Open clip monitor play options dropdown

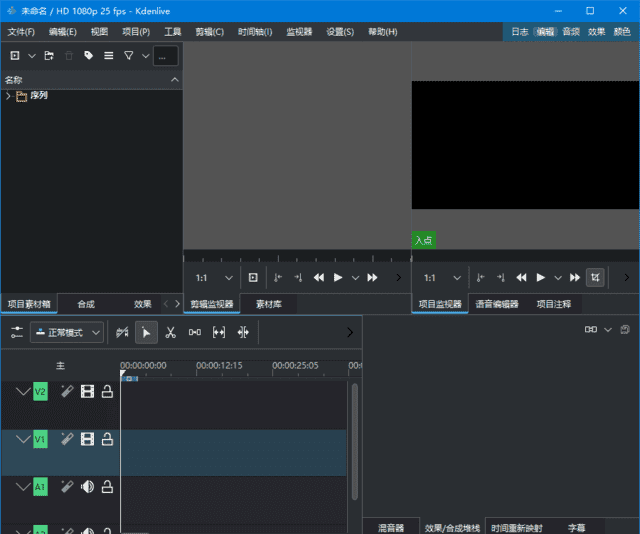click(356, 278)
